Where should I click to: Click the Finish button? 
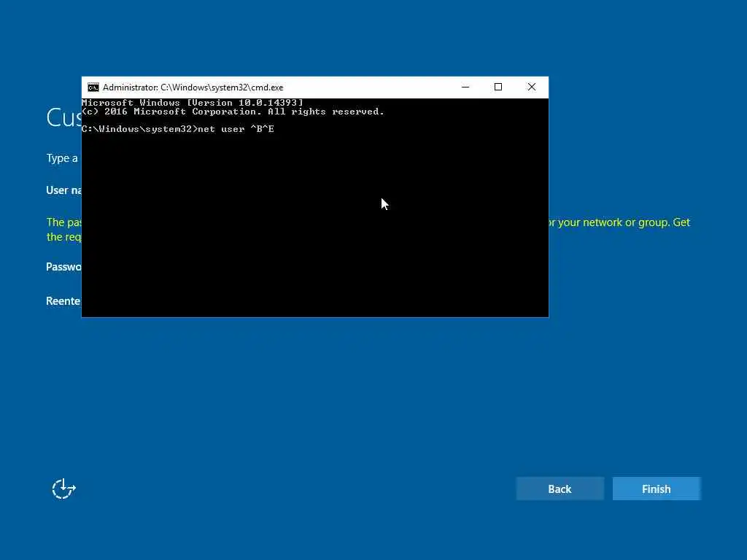pyautogui.click(x=656, y=489)
